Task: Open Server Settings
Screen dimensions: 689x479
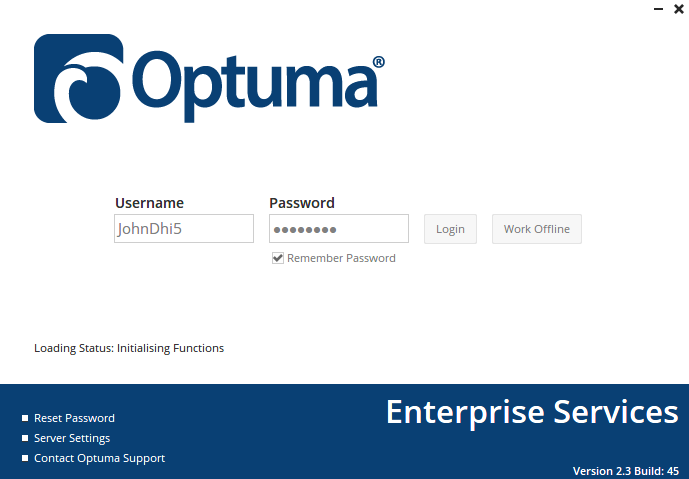Action: (72, 438)
